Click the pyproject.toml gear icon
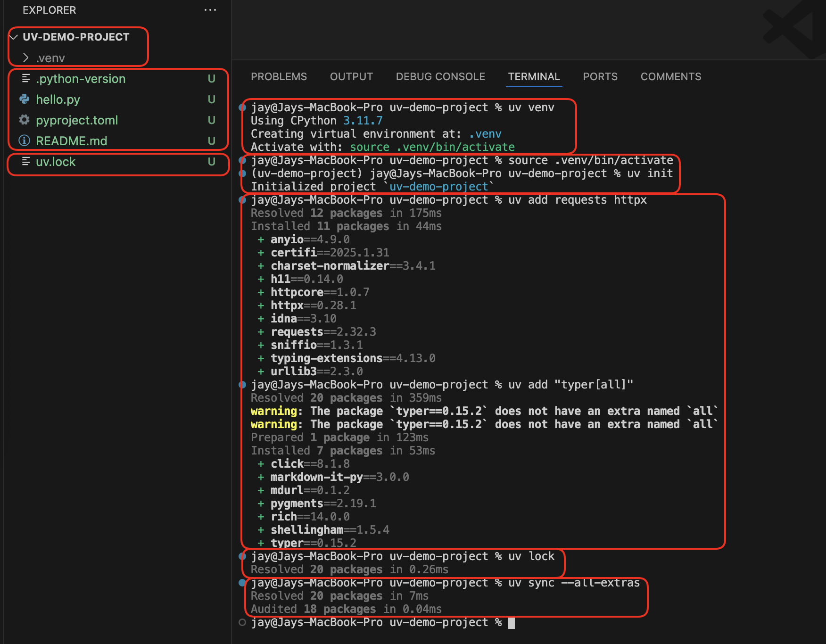The width and height of the screenshot is (826, 644). pos(25,120)
